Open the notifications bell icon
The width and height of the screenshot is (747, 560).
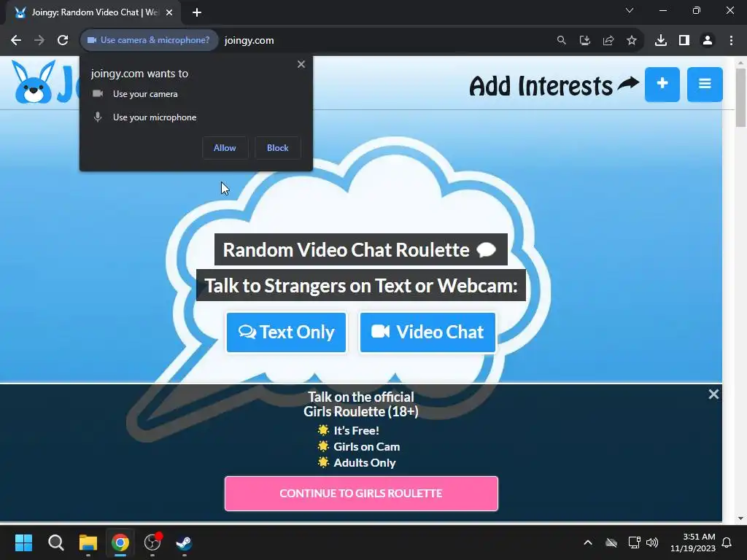click(727, 542)
